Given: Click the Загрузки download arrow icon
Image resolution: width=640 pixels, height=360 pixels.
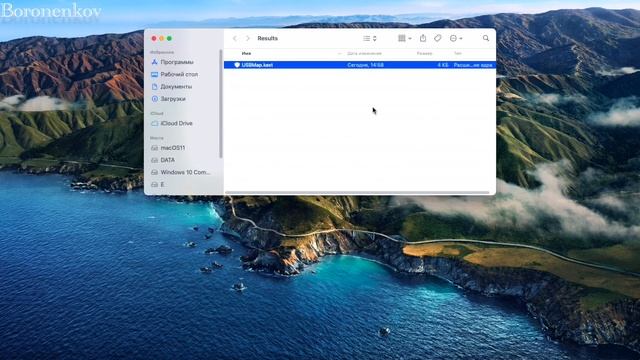Looking at the screenshot, I should [154, 99].
